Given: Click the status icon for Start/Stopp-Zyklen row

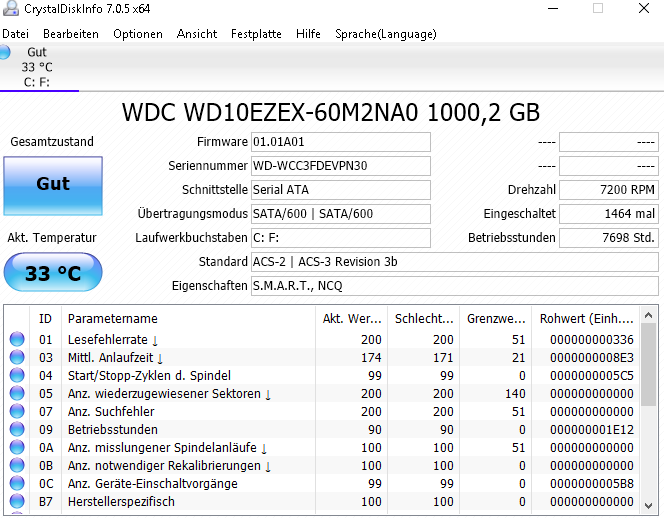Looking at the screenshot, I should (17, 375).
